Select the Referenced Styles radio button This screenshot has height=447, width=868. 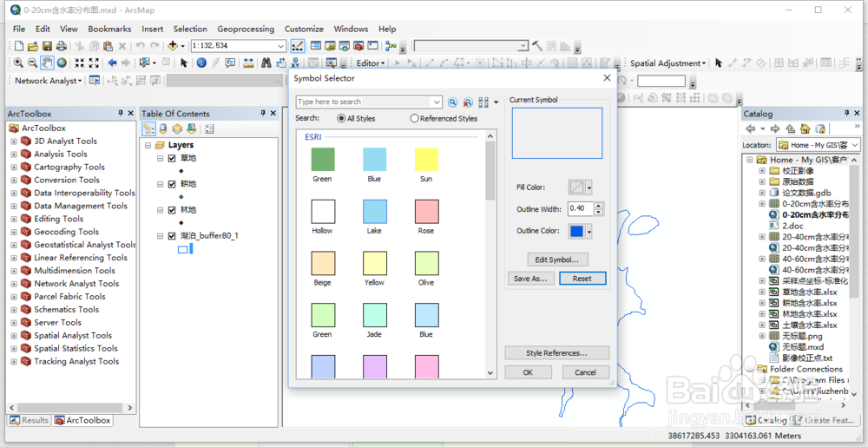point(414,118)
